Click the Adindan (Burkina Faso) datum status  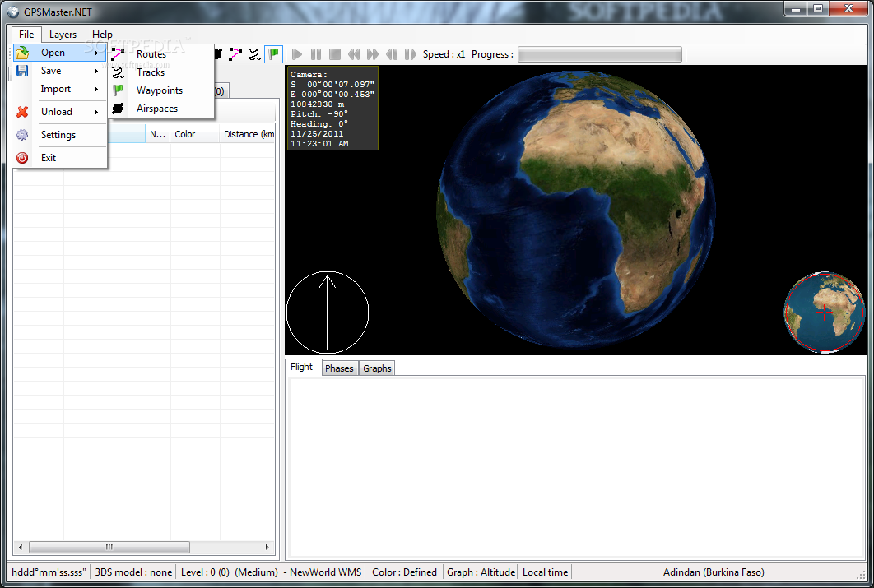(x=714, y=572)
